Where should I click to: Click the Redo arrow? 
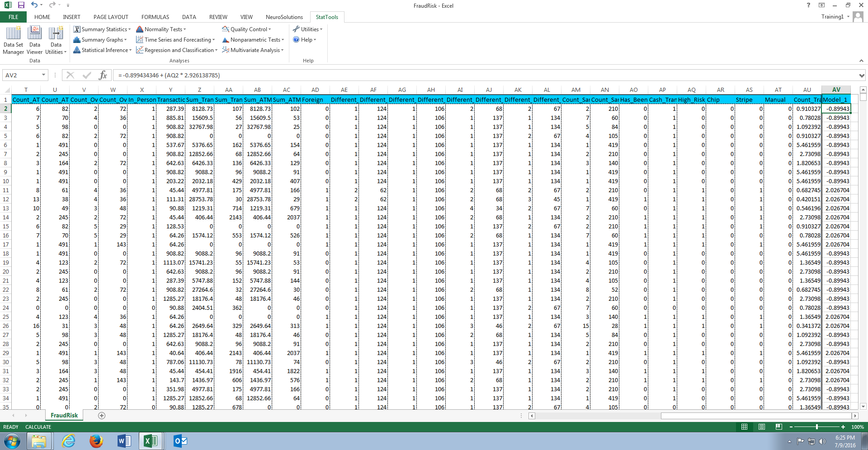52,5
